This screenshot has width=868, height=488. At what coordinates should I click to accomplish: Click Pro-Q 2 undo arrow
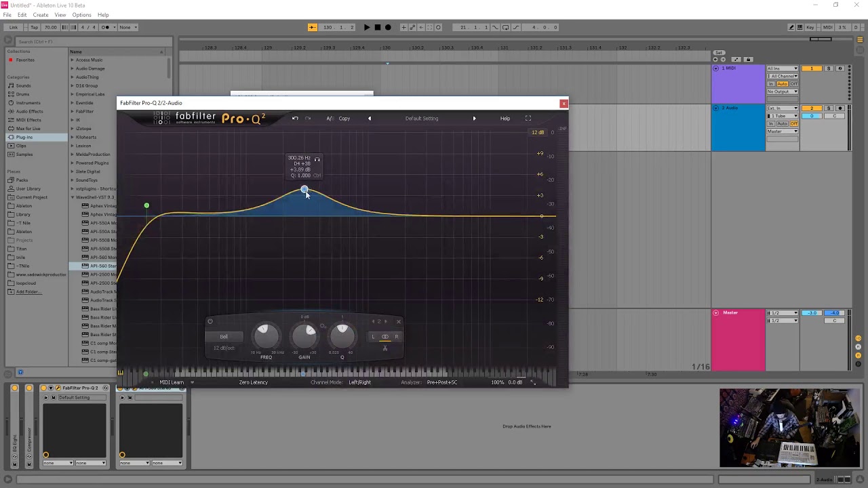(295, 119)
